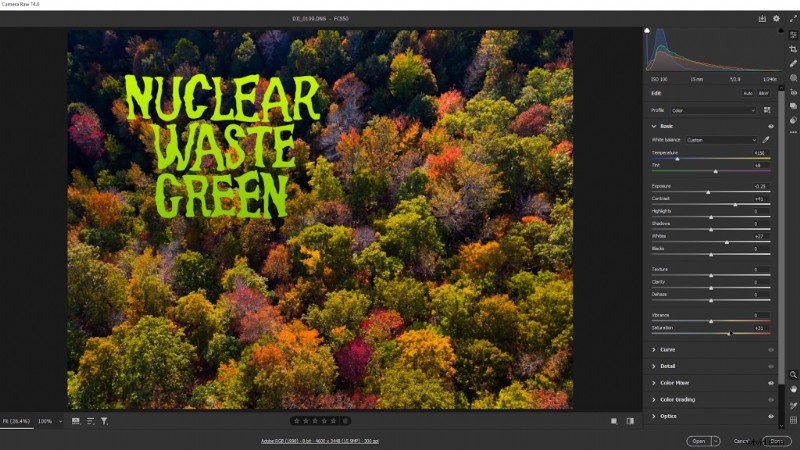Screen dimensions: 800x450
Task: Open the filter funnel icon
Action: point(104,421)
